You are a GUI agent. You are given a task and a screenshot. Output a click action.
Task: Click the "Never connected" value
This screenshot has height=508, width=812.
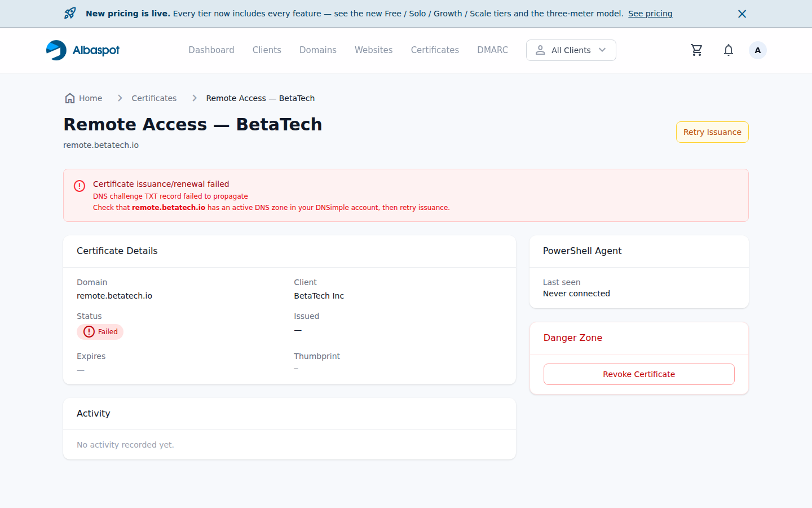(576, 294)
